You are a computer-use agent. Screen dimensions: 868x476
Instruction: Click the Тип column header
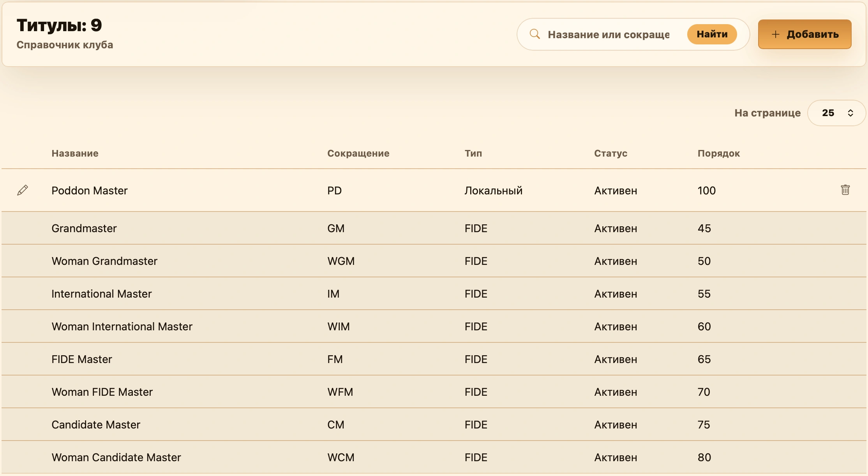point(473,153)
